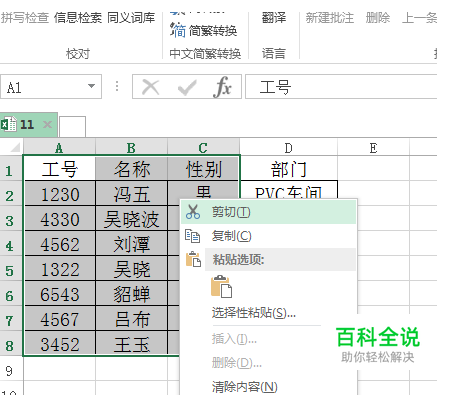Select column B header
This screenshot has height=395, width=462.
click(x=131, y=147)
